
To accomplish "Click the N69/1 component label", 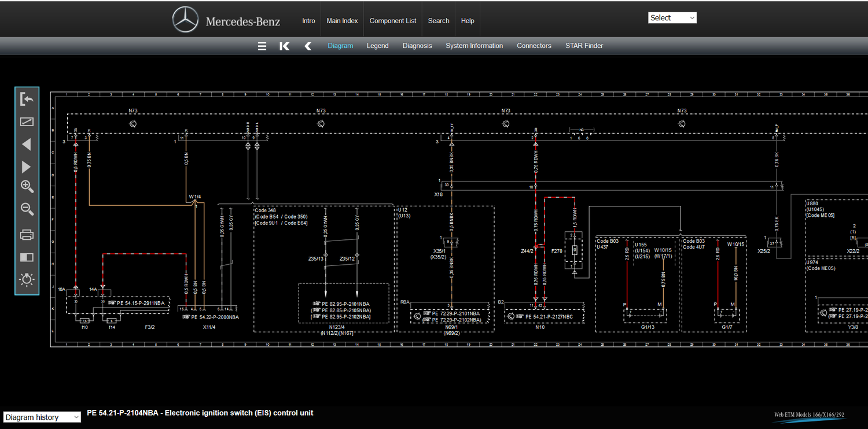I will pos(452,327).
